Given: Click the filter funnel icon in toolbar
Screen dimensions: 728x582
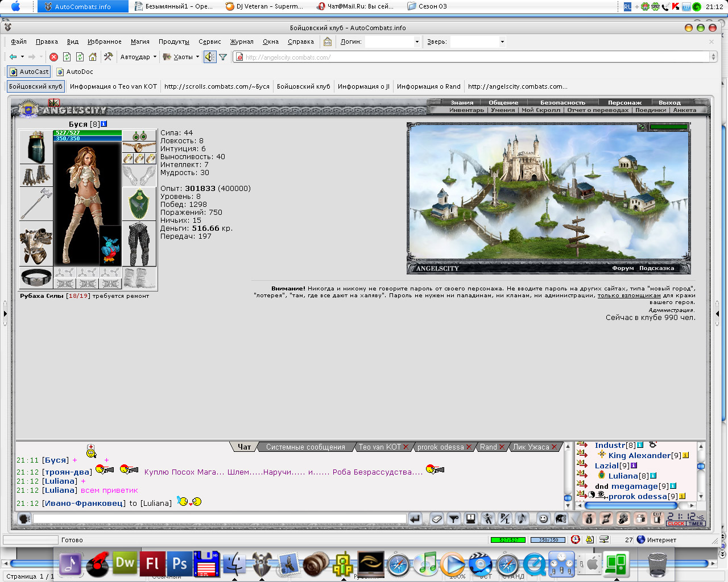Looking at the screenshot, I should click(223, 57).
